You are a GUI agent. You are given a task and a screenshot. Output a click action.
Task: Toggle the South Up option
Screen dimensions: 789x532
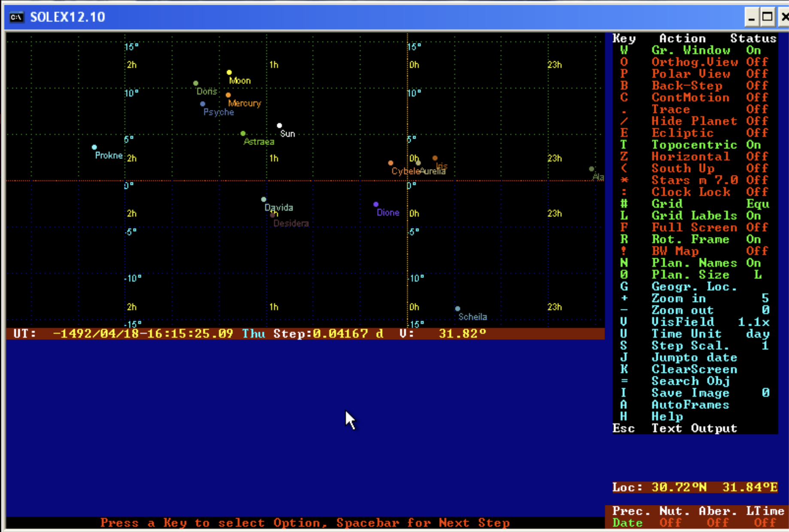tap(694, 168)
